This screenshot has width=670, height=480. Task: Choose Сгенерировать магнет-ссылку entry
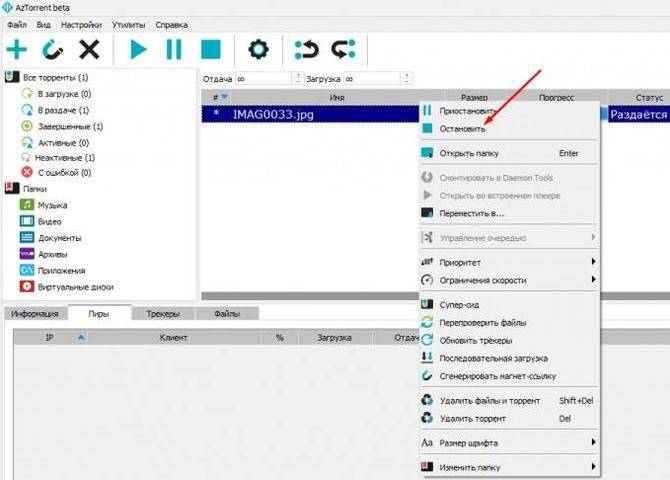pos(509,376)
